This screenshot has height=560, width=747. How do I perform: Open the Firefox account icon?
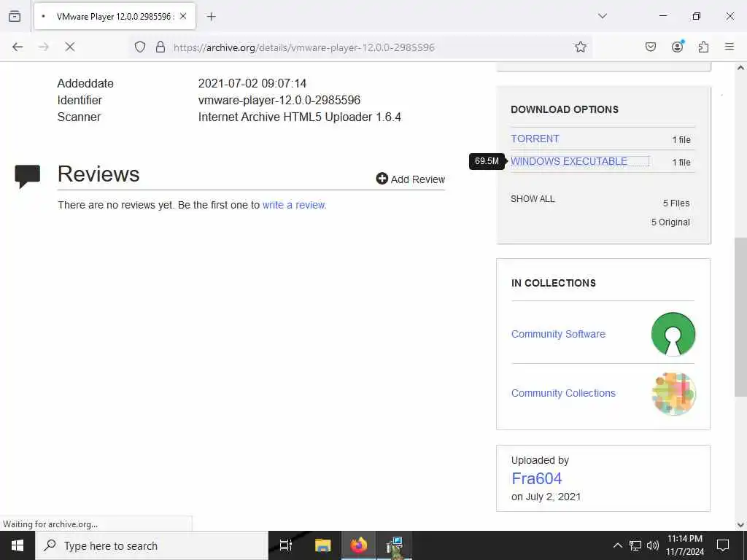click(x=678, y=47)
